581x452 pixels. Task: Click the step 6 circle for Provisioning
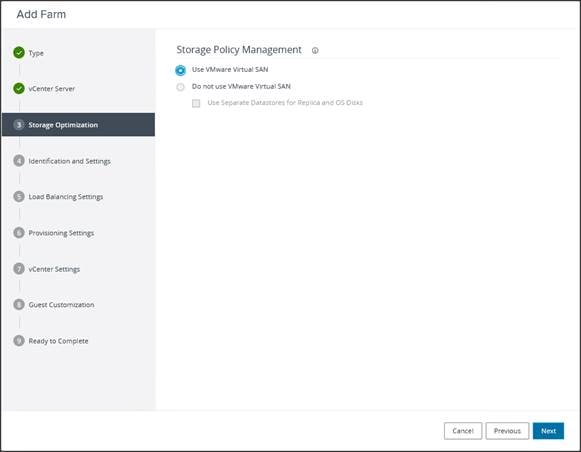click(19, 233)
